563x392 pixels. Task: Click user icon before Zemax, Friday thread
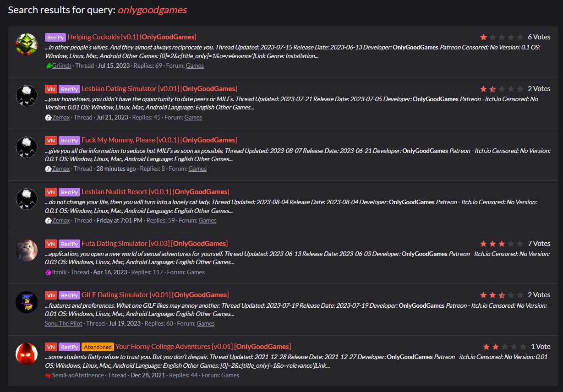(x=48, y=220)
